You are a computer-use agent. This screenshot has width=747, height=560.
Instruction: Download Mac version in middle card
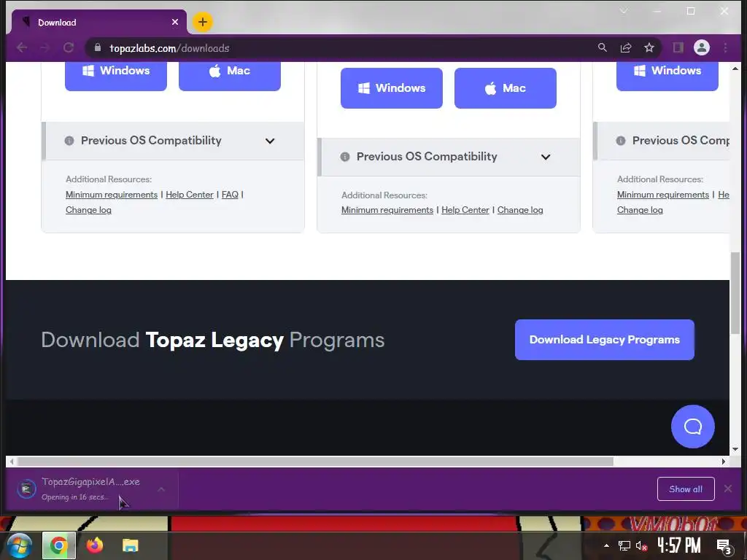pyautogui.click(x=506, y=88)
